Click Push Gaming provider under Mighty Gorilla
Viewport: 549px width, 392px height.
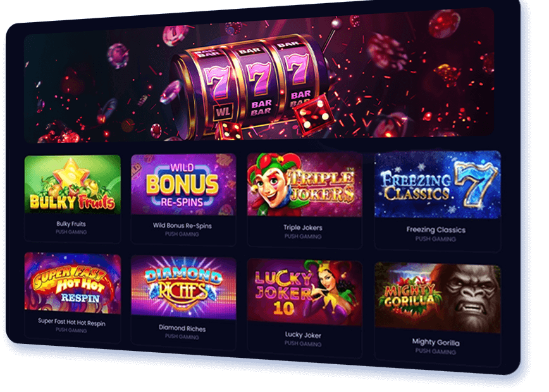point(436,352)
